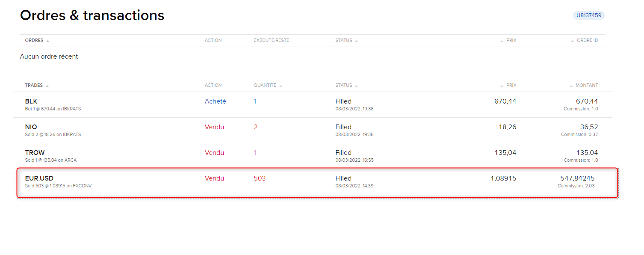Click sort arrow beside orders STATUS header

coord(356,41)
